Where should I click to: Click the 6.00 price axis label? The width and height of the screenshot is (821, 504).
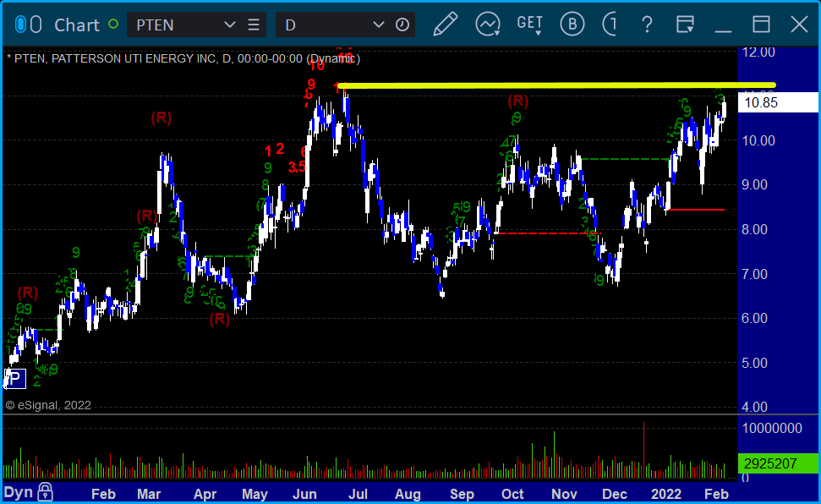(754, 319)
